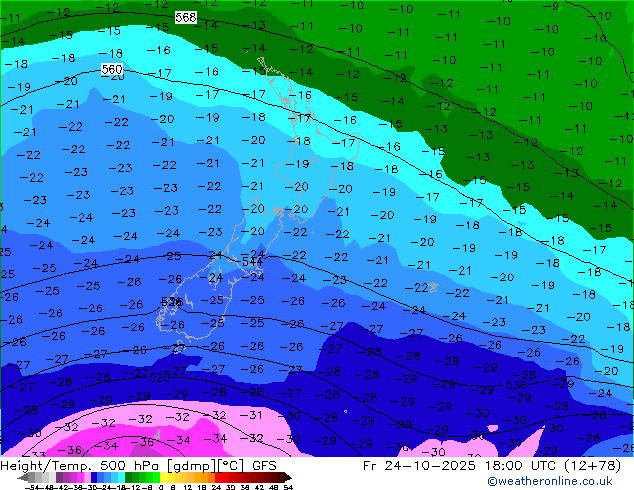Select the 'GFS' model label
634x490 pixels.
pyautogui.click(x=264, y=466)
